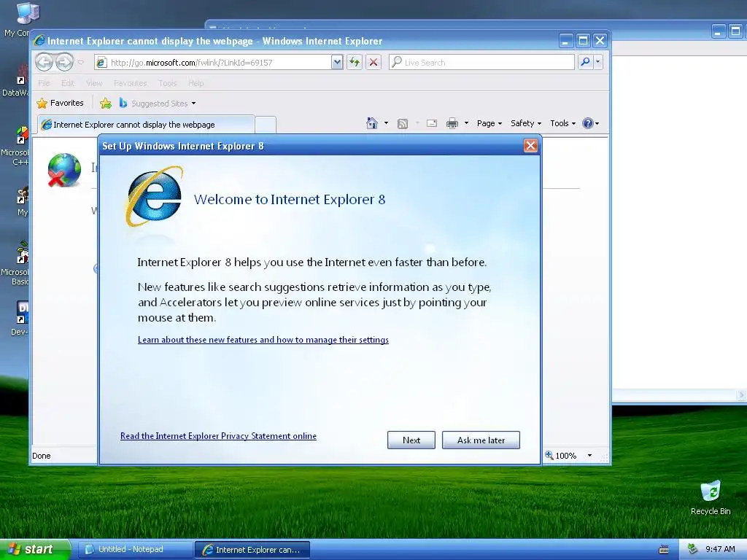Screen dimensions: 747x560
Task: Click Internet Explorer taskbar button
Action: coord(252,550)
